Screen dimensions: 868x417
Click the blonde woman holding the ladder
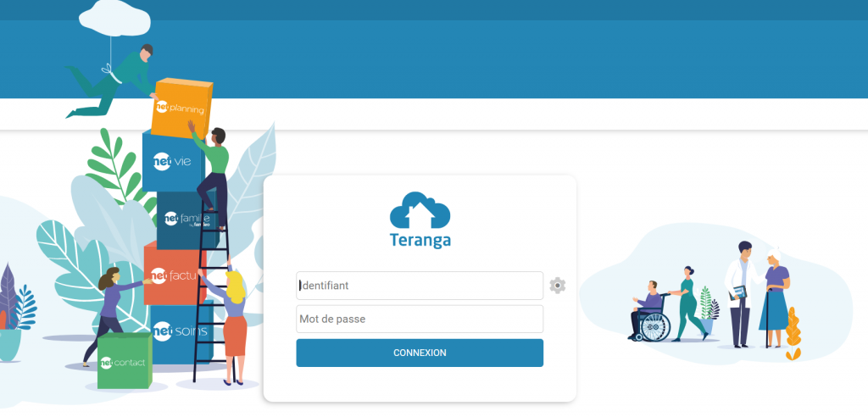234,322
